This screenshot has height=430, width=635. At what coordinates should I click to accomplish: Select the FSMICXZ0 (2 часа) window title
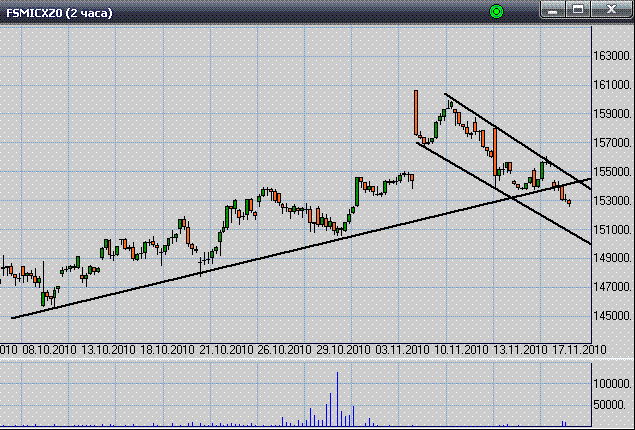(x=60, y=13)
